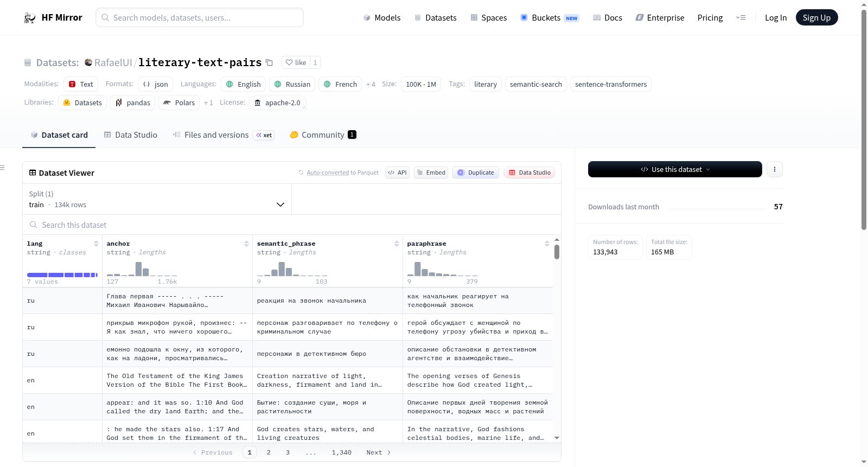Select the Text modality tag
This screenshot has height=467, width=868.
coord(81,84)
